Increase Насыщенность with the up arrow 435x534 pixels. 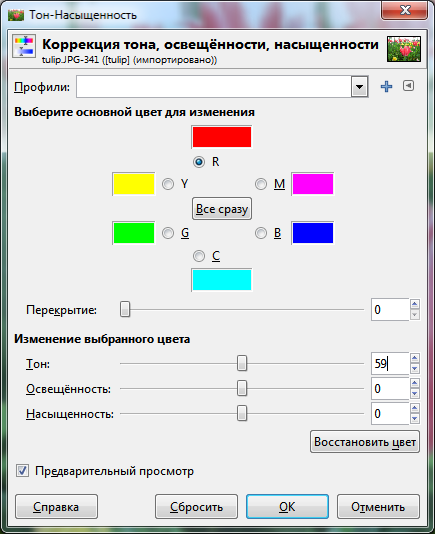(x=415, y=408)
